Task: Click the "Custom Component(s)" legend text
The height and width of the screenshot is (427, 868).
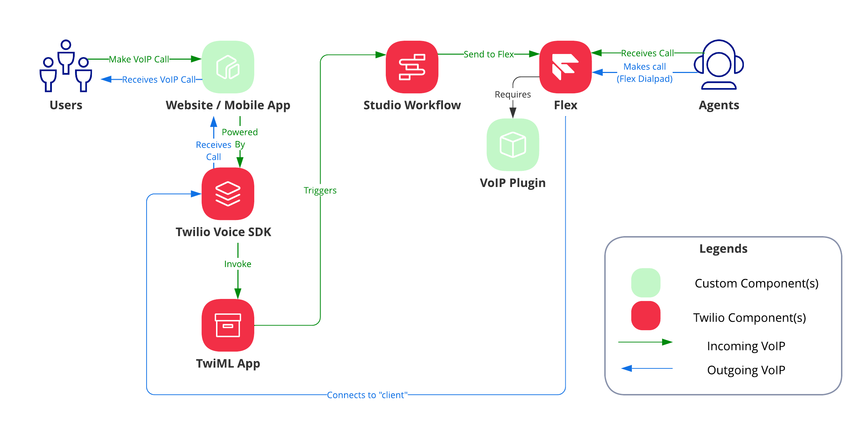Action: pos(756,283)
